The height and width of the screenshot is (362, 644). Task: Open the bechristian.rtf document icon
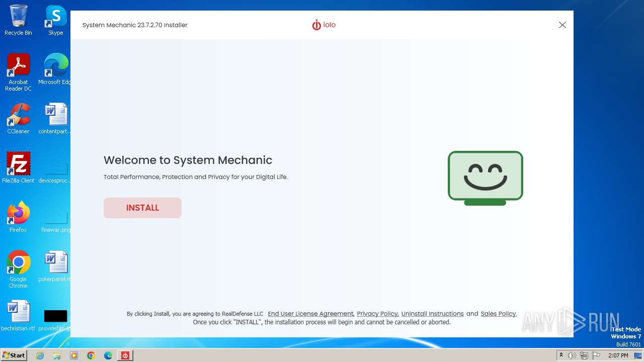coord(18,316)
